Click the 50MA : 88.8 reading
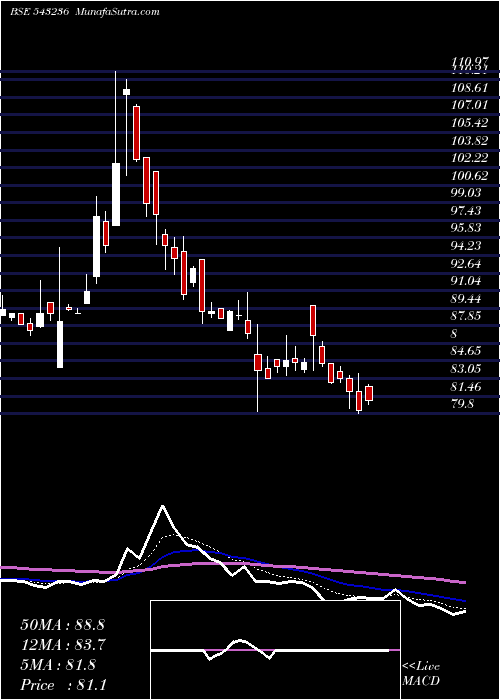Viewport: 500px width, 700px height. point(62,625)
